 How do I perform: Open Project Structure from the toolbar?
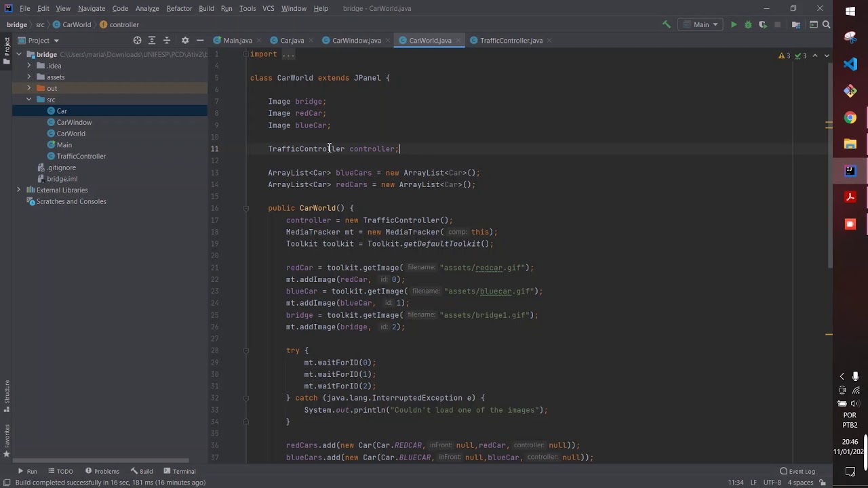click(795, 24)
